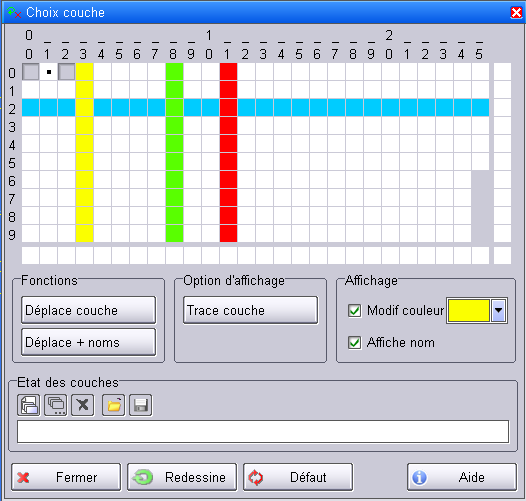Open the color dropdown arrow
Screen dimensions: 526x501
tap(498, 310)
